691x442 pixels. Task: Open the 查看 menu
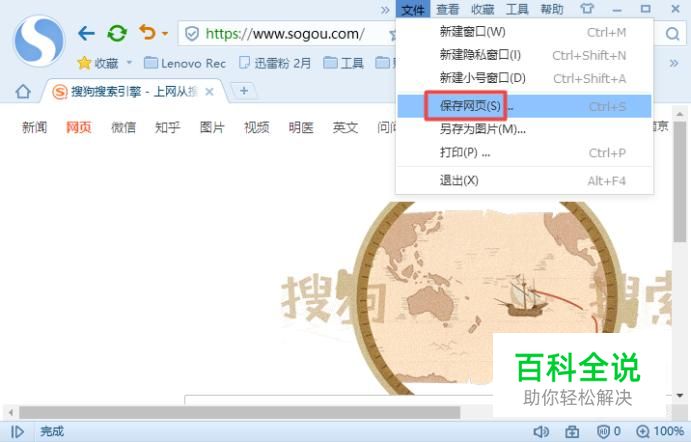click(x=448, y=9)
